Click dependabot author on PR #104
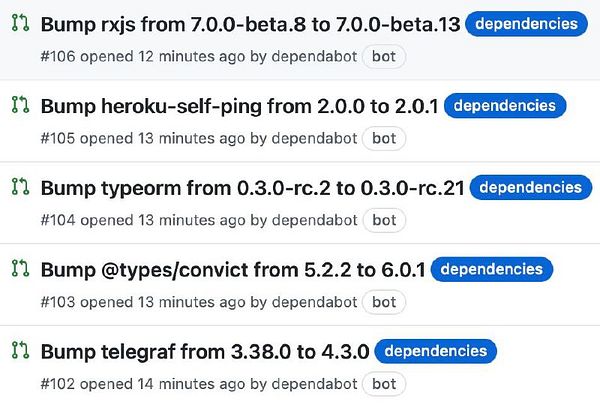This screenshot has height=404, width=600. (x=314, y=219)
